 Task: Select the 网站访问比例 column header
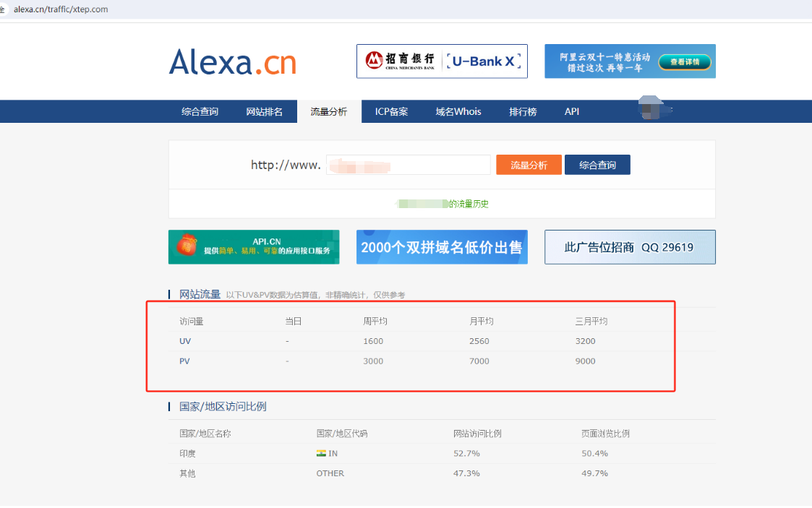pos(477,434)
